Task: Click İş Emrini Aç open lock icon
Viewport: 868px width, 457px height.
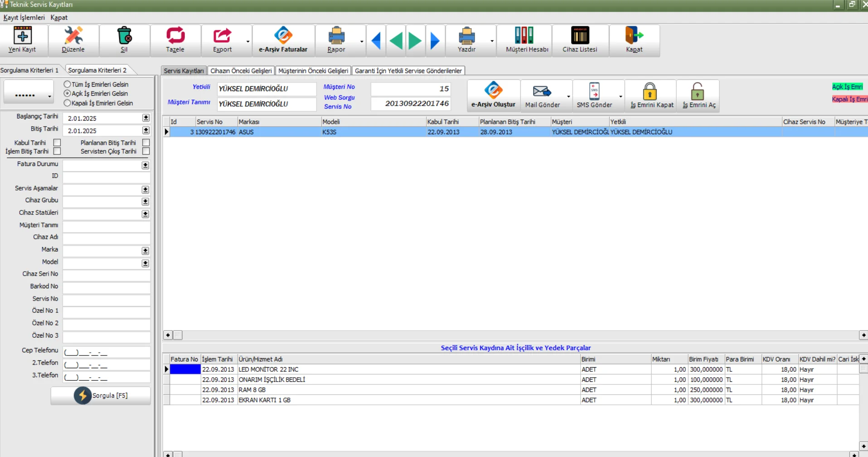Action: (x=698, y=91)
